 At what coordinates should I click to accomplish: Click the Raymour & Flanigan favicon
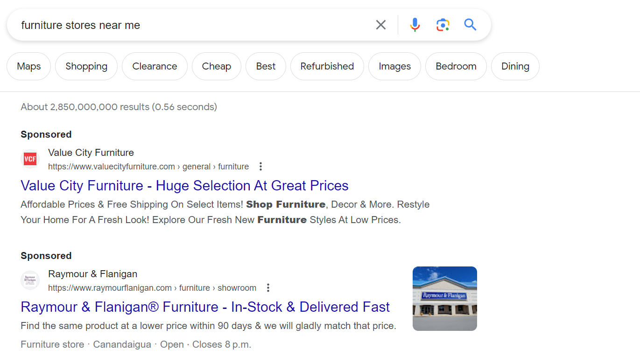pyautogui.click(x=30, y=280)
